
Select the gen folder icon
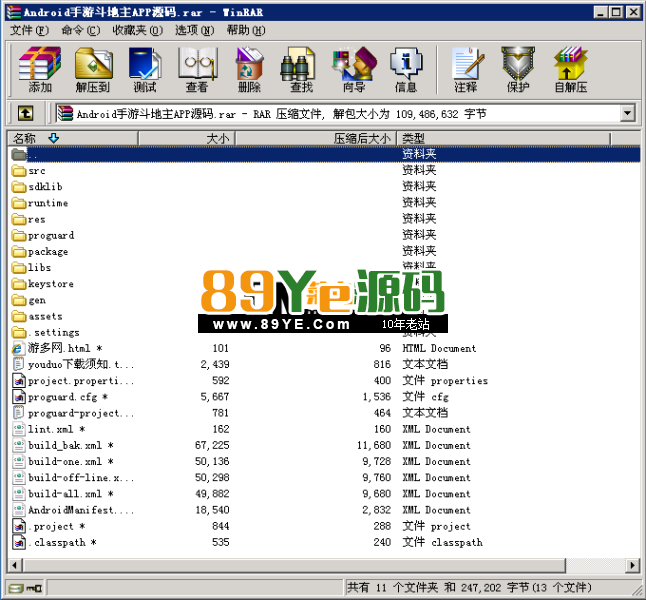19,300
